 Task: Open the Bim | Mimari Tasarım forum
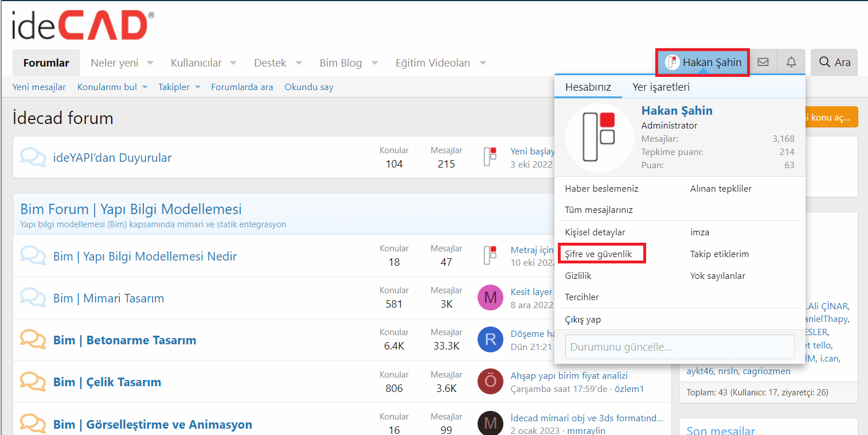(109, 298)
